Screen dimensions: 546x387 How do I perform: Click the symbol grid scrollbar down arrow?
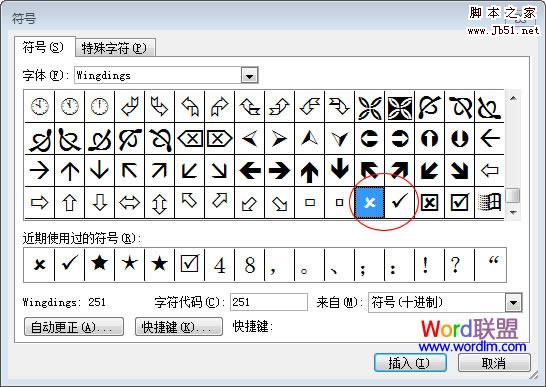tap(513, 212)
